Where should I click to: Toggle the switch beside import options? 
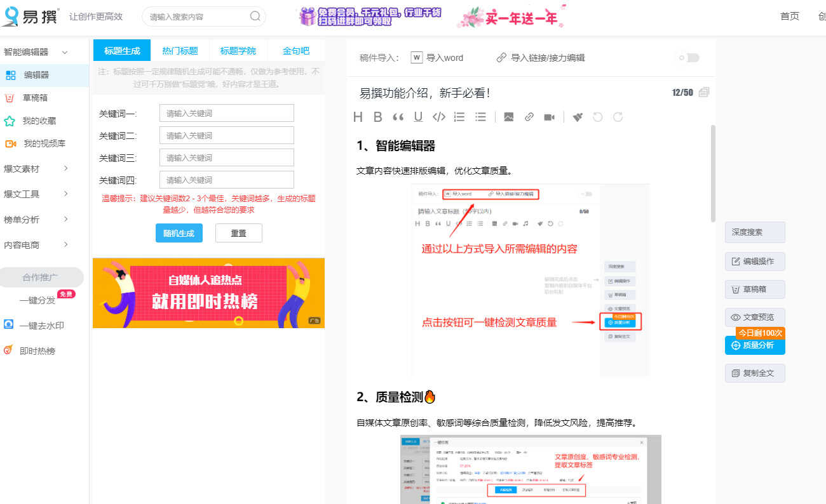[x=688, y=58]
